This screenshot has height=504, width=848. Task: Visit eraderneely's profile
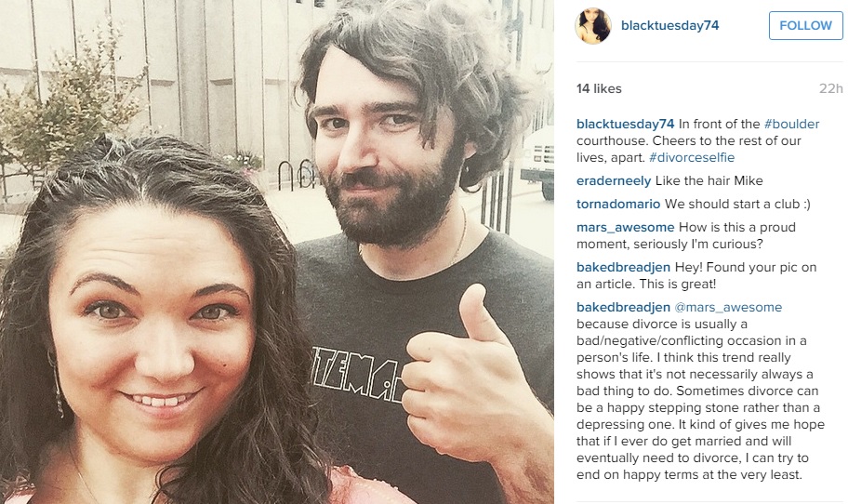point(614,180)
